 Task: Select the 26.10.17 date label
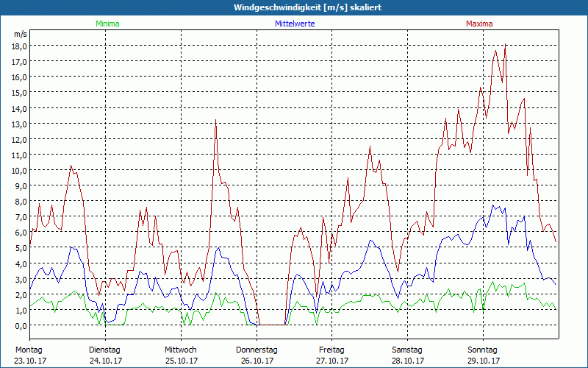tap(257, 361)
